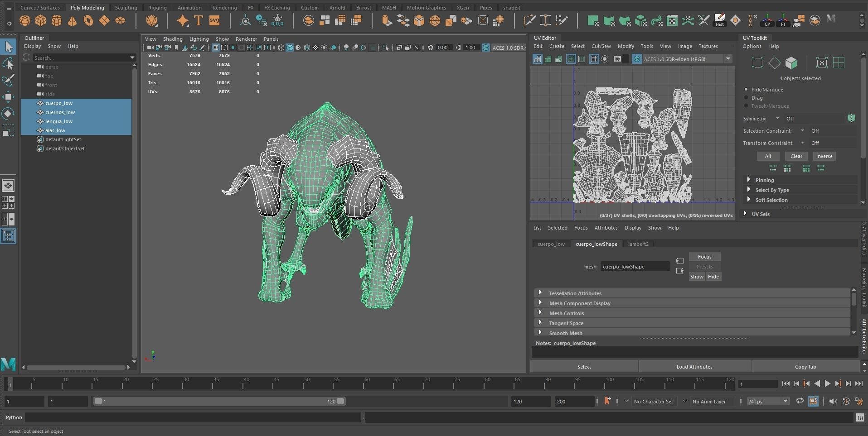The image size is (868, 436).
Task: Click the polygon sphere shelf icon
Action: [x=25, y=21]
